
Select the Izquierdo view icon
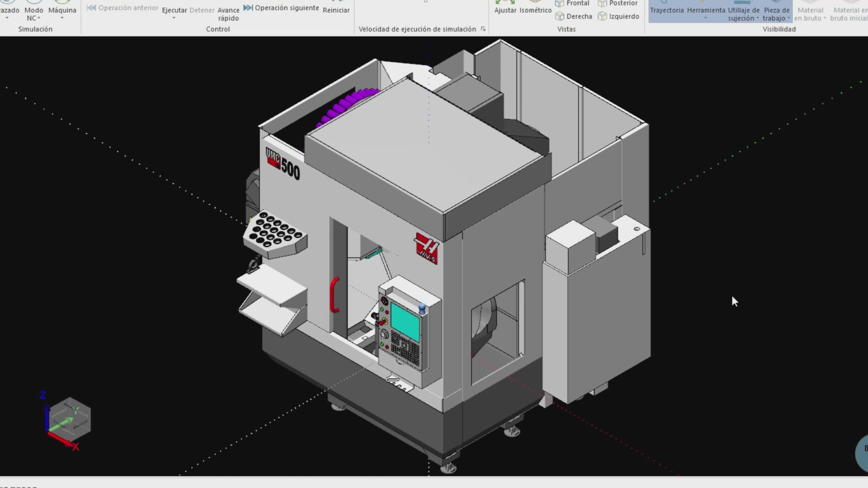[603, 16]
